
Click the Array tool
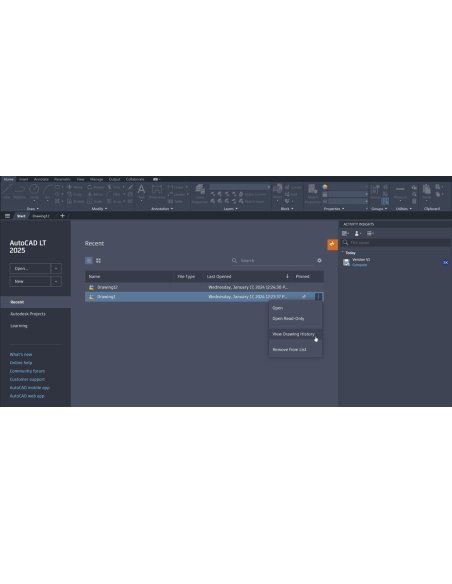coord(114,201)
